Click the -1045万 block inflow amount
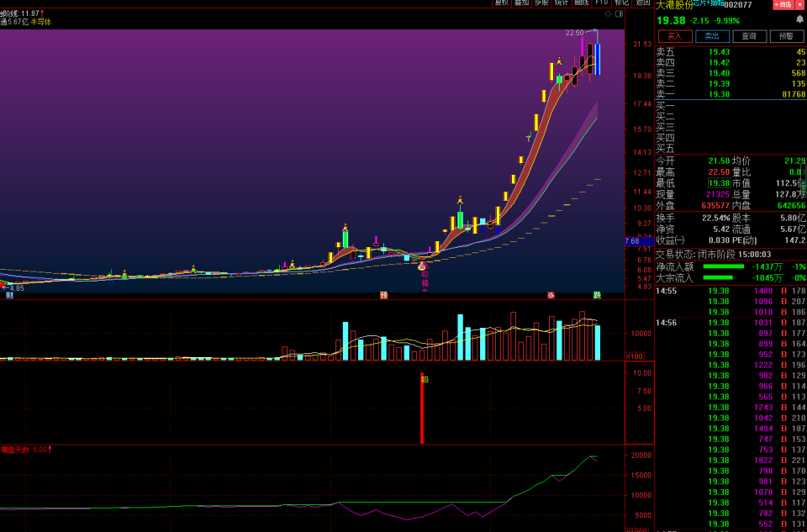The height and width of the screenshot is (532, 807). 767,278
